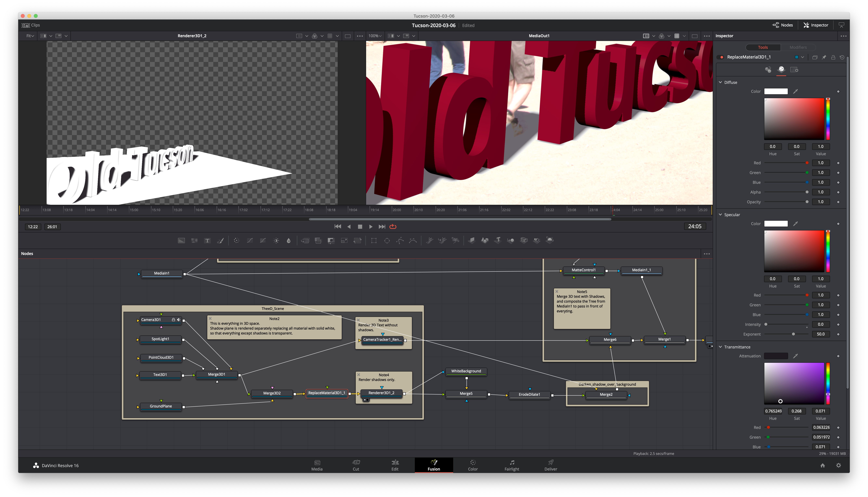Image resolution: width=868 pixels, height=497 pixels.
Task: Toggle the Clips panel
Action: click(31, 25)
